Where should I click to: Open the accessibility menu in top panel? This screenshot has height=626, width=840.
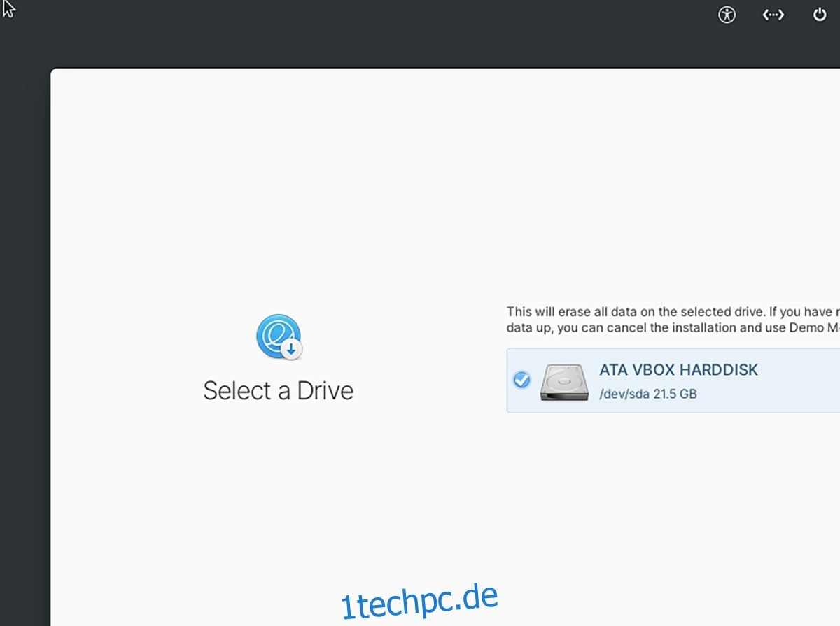click(727, 15)
